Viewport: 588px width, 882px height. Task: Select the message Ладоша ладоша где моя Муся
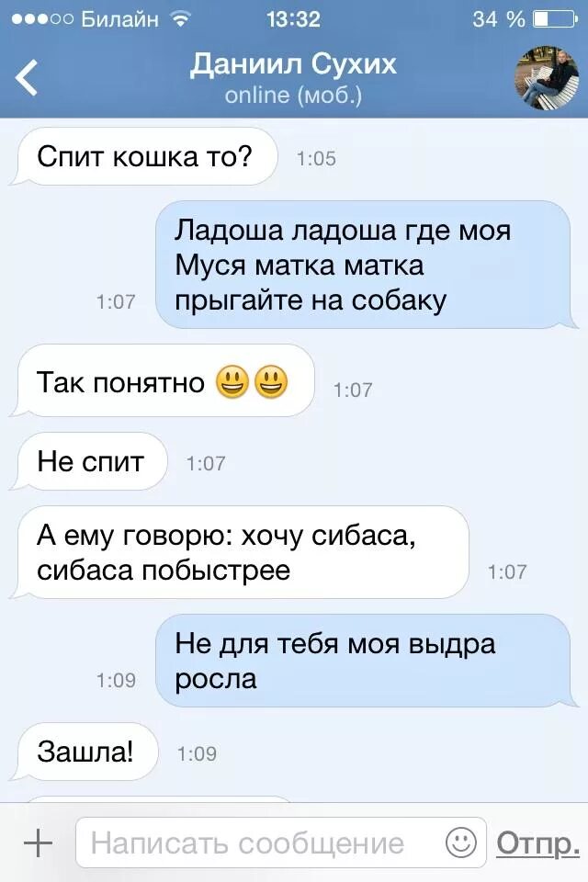click(367, 265)
